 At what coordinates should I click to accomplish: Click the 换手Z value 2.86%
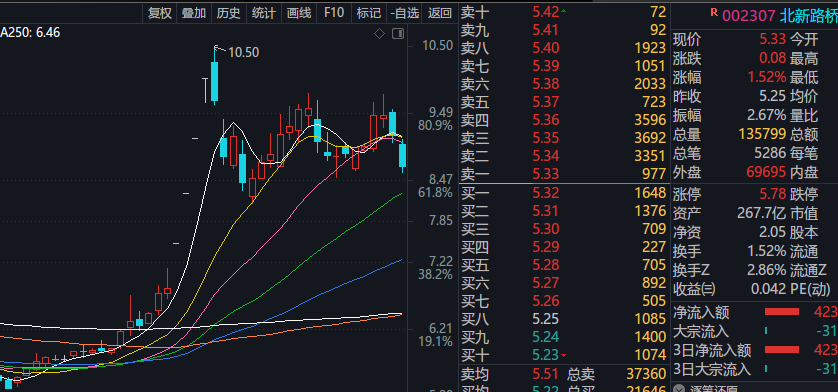(767, 270)
